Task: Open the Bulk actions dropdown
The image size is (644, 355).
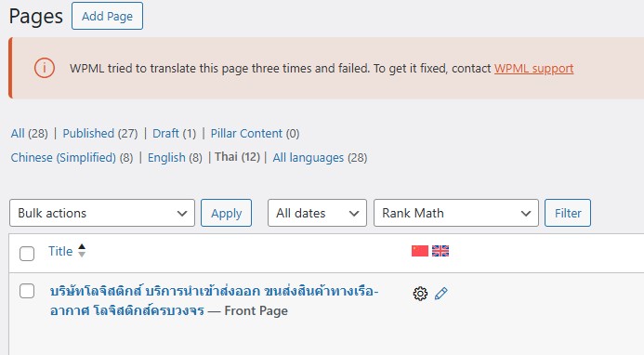Action: (x=102, y=213)
